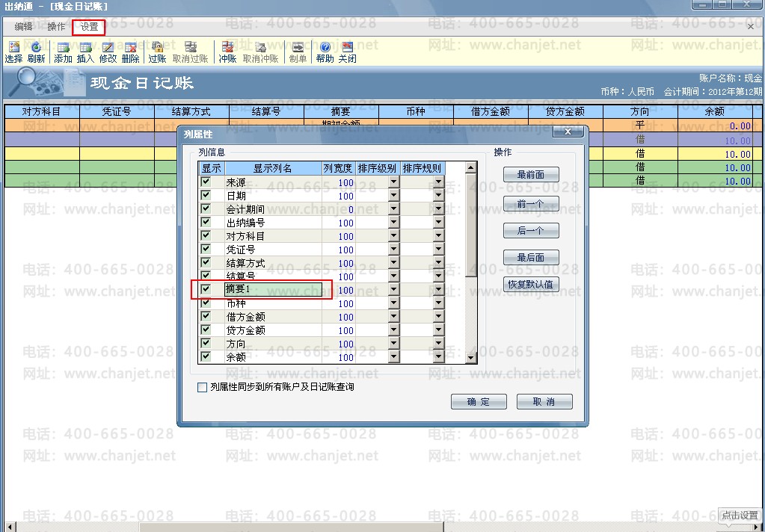Click the 前一个 move-up button
Image resolution: width=765 pixels, height=532 pixels.
tap(531, 204)
